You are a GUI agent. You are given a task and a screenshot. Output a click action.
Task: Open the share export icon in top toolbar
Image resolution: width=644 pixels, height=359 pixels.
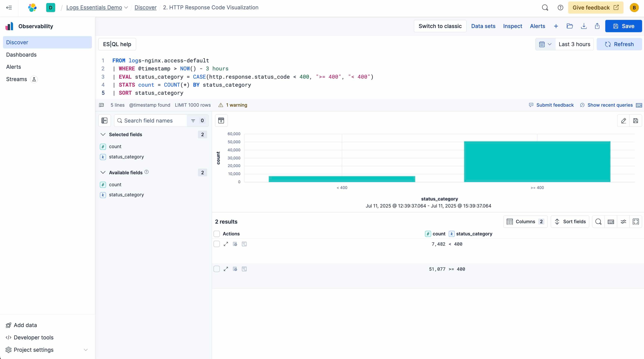tap(597, 26)
